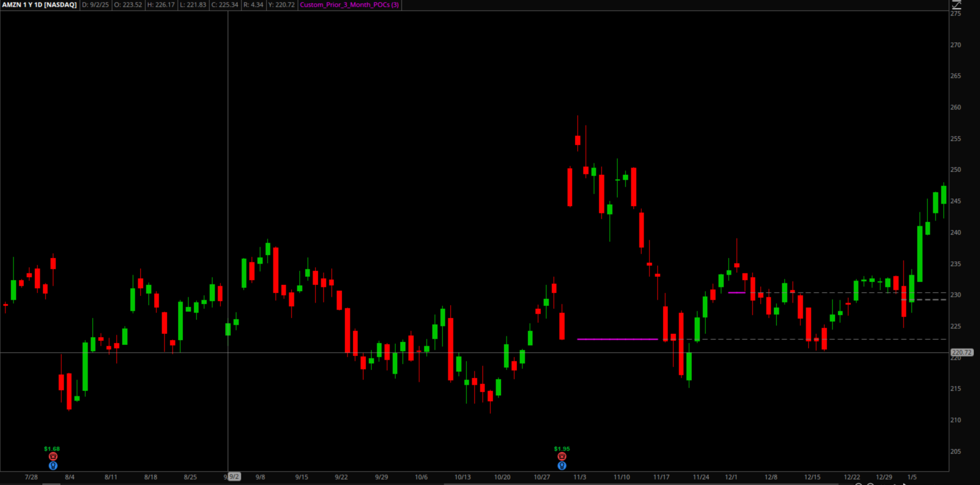Click the 250 label on the price axis
980x485 pixels.
tap(956, 170)
